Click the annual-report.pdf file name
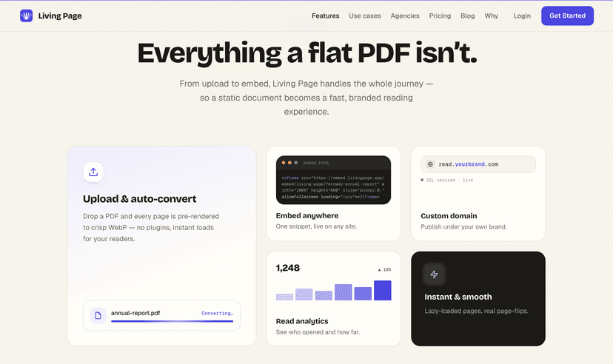Viewport: 613px width, 364px height. pyautogui.click(x=135, y=313)
